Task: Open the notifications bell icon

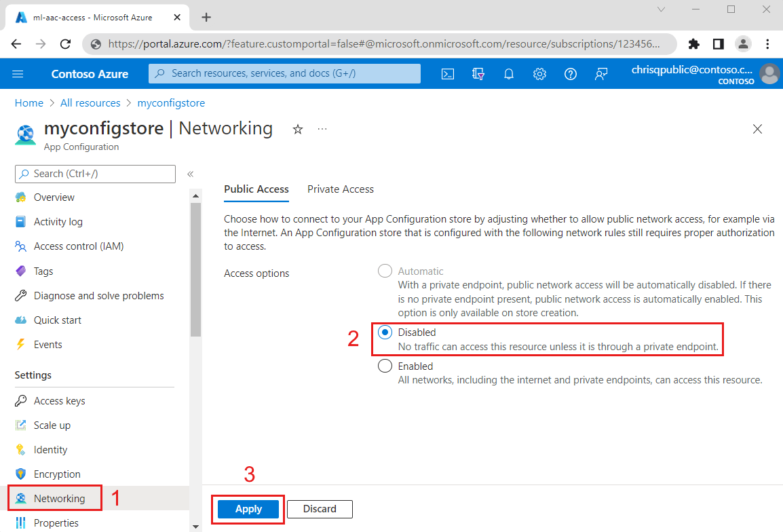Action: (x=508, y=74)
